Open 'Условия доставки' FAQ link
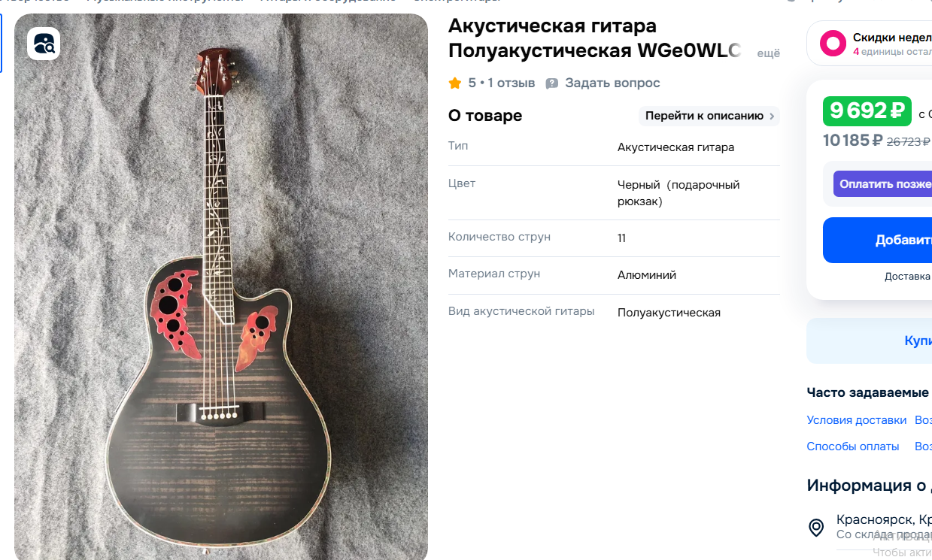The width and height of the screenshot is (932, 560). coord(857,420)
